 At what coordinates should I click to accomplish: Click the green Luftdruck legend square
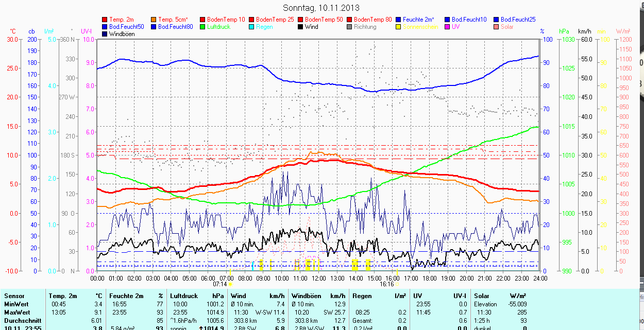[x=203, y=27]
